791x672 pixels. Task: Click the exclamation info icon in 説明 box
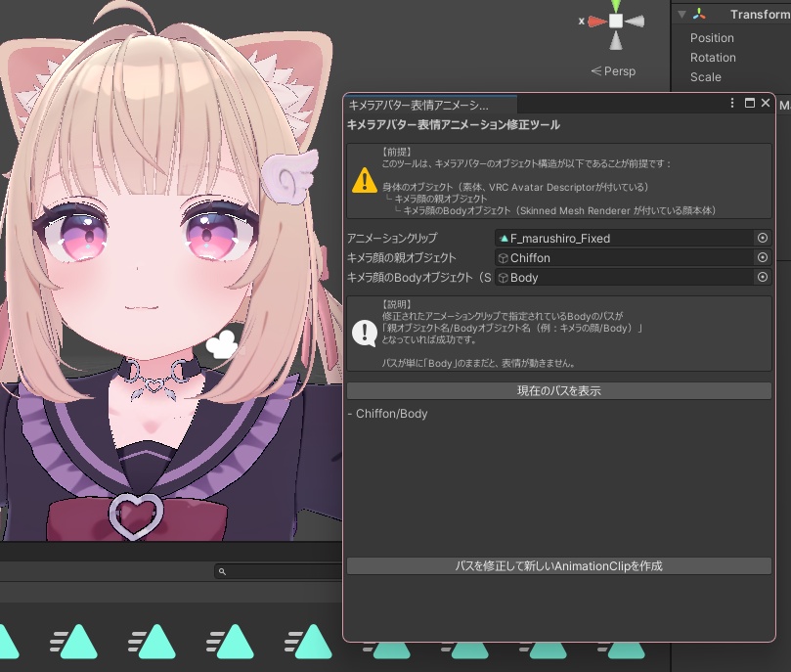pyautogui.click(x=365, y=333)
